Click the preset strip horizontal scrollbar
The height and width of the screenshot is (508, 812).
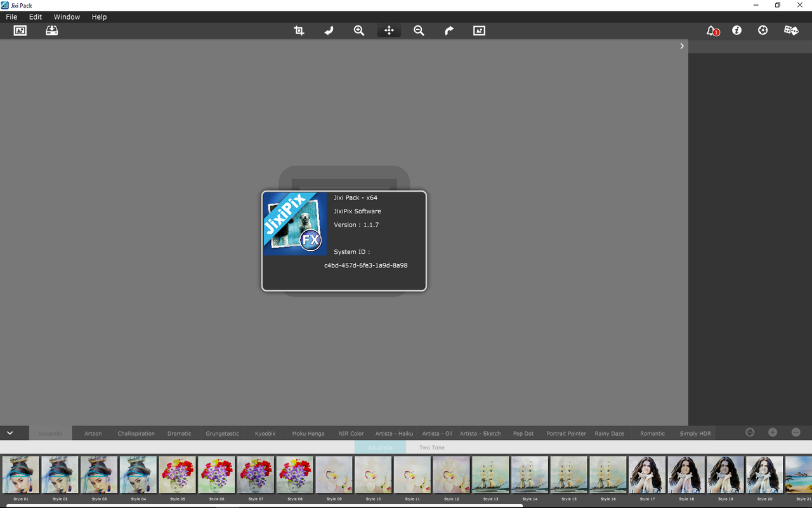click(x=265, y=506)
